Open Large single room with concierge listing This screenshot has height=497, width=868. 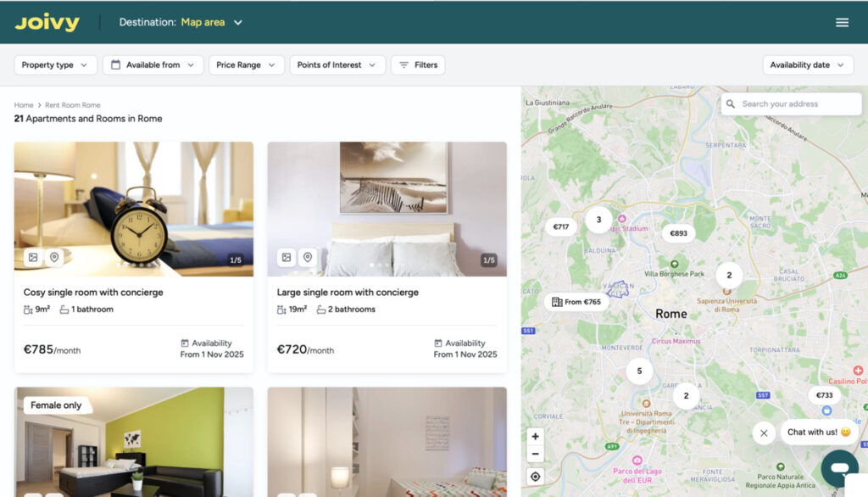click(348, 292)
